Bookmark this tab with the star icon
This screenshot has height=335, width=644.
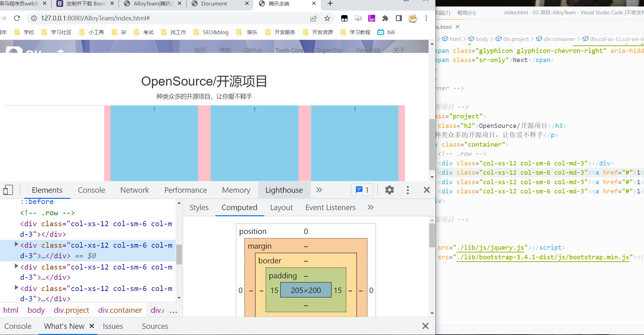point(327,18)
